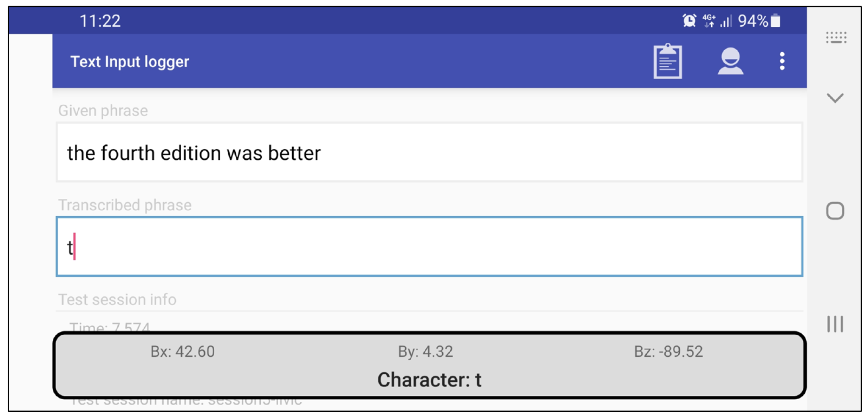Collapse keyboard with the down chevron

pyautogui.click(x=835, y=98)
